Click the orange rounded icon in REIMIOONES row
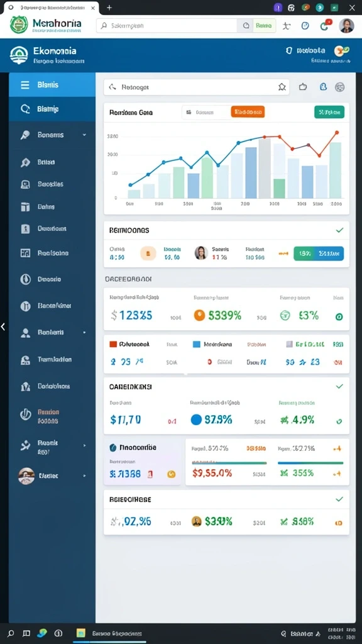Screen dimensions: 362x644 pos(148,254)
